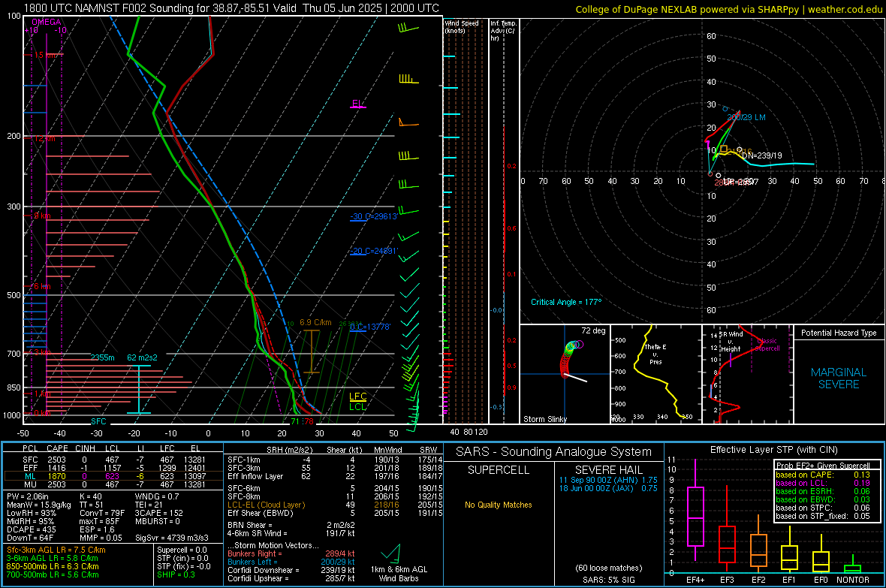The image size is (886, 588).
Task: Click the 'MARGINAL SEVERE' hazard text
Action: (x=839, y=378)
